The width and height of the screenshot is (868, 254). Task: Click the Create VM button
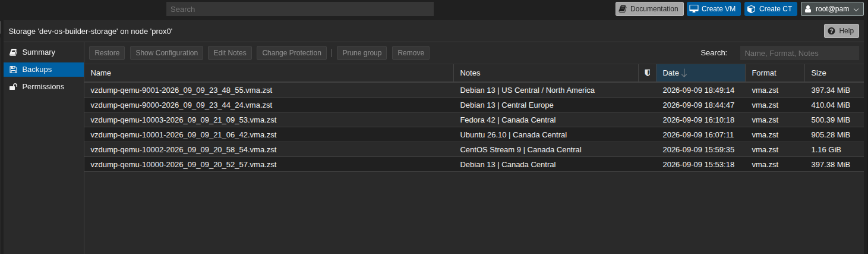coord(714,9)
